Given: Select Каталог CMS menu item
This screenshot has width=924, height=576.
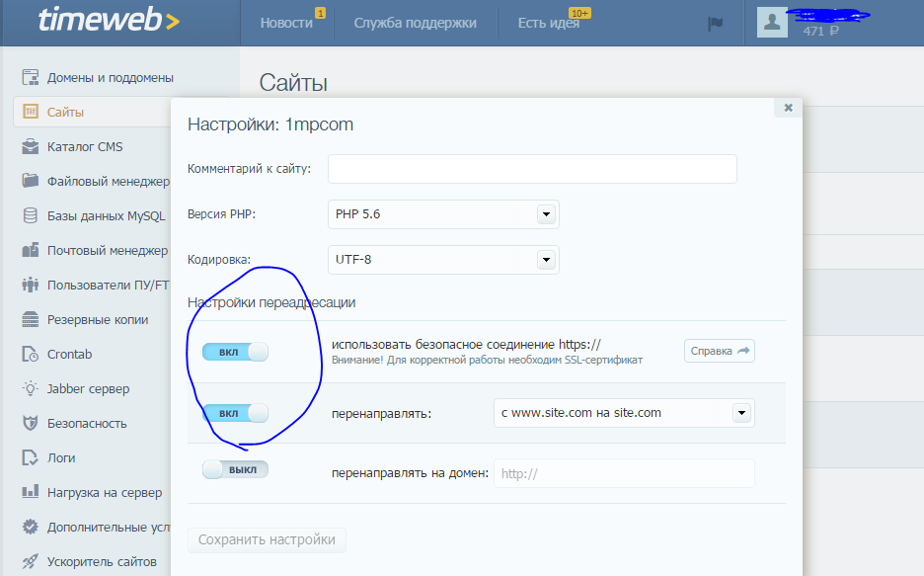Looking at the screenshot, I should click(x=85, y=146).
